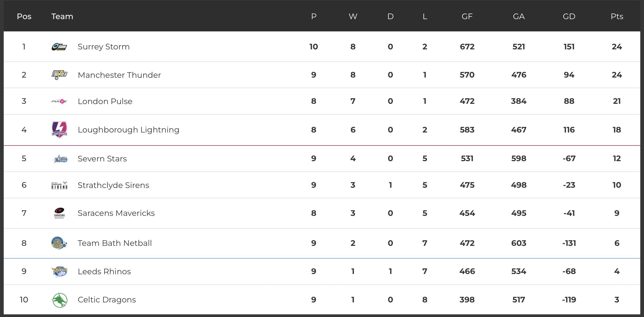Click the GD column header

click(x=569, y=16)
